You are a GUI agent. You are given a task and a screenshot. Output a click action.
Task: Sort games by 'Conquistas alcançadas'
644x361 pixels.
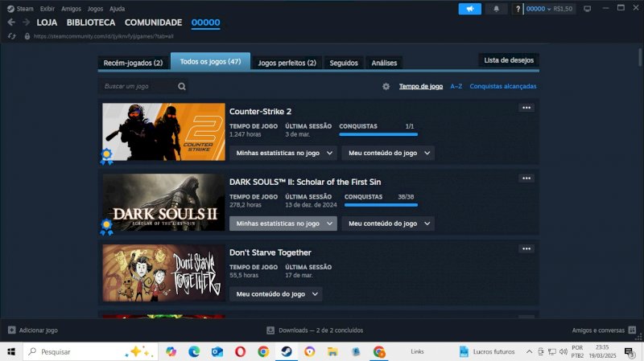pos(502,86)
